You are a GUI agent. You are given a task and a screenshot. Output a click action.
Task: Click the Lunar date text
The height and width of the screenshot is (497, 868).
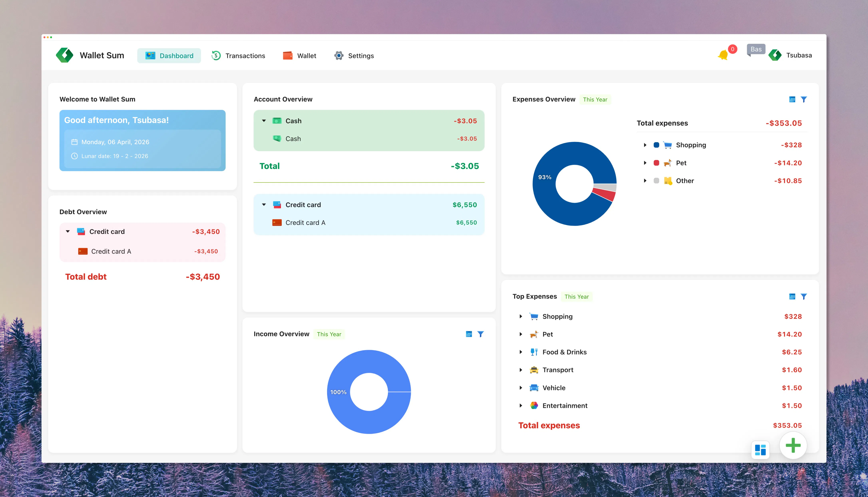(115, 156)
